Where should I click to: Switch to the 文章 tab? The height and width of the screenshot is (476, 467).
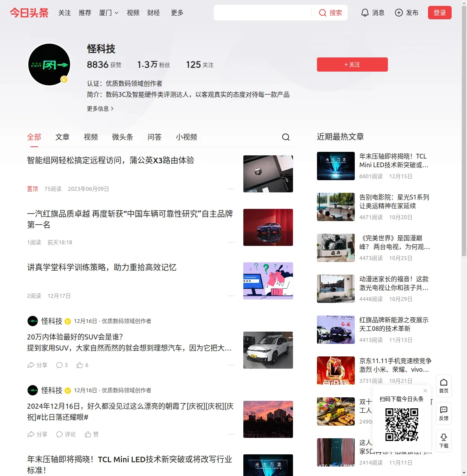(x=63, y=137)
